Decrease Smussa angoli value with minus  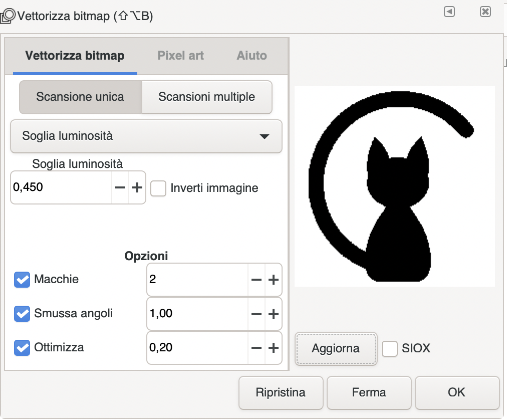(257, 314)
